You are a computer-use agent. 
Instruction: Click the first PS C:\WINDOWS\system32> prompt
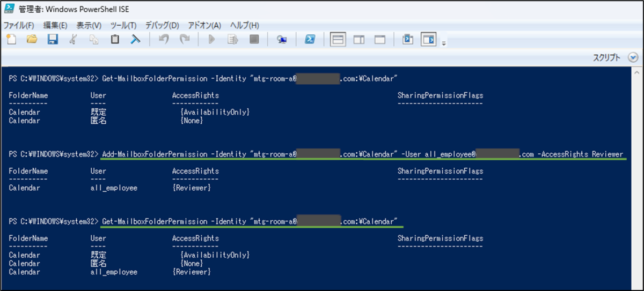pyautogui.click(x=54, y=79)
